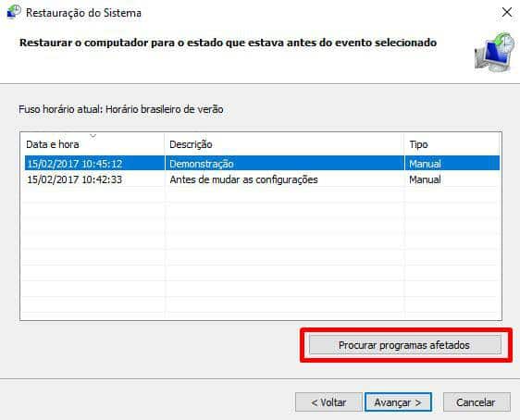The width and height of the screenshot is (520, 420).
Task: Click the monitor-and-clock restore graphic
Action: coord(495,53)
